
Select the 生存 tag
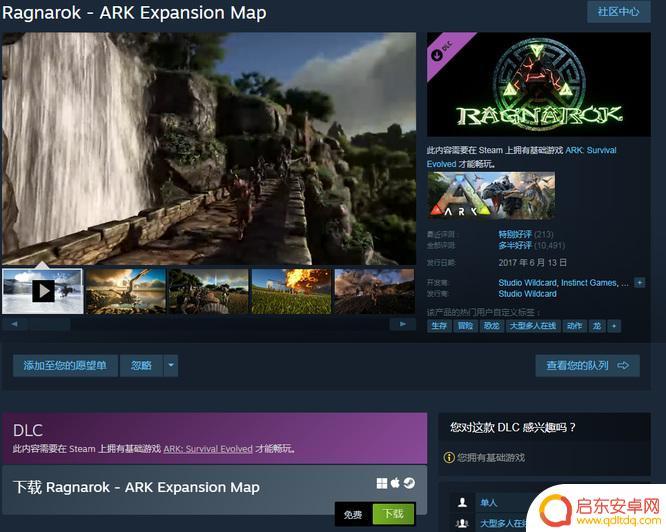pyautogui.click(x=439, y=326)
